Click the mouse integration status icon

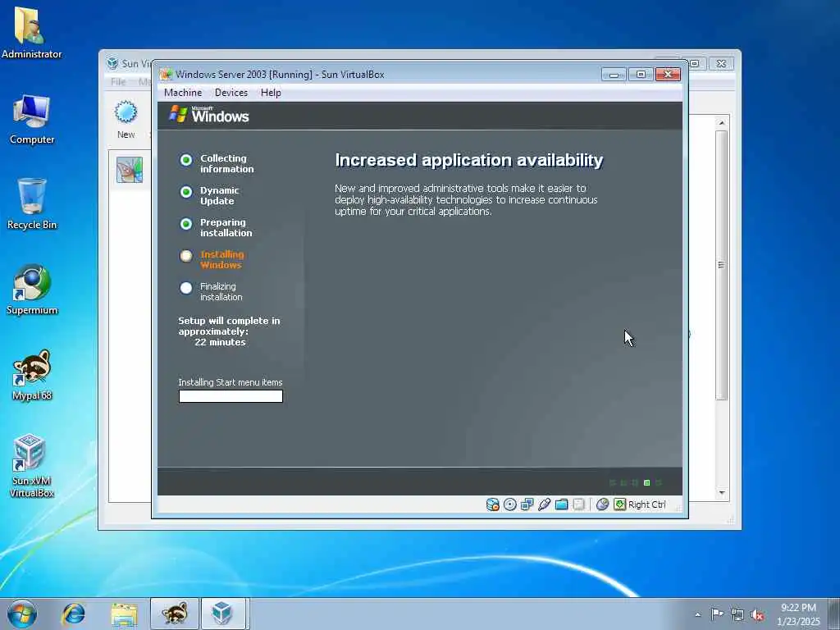click(x=603, y=504)
